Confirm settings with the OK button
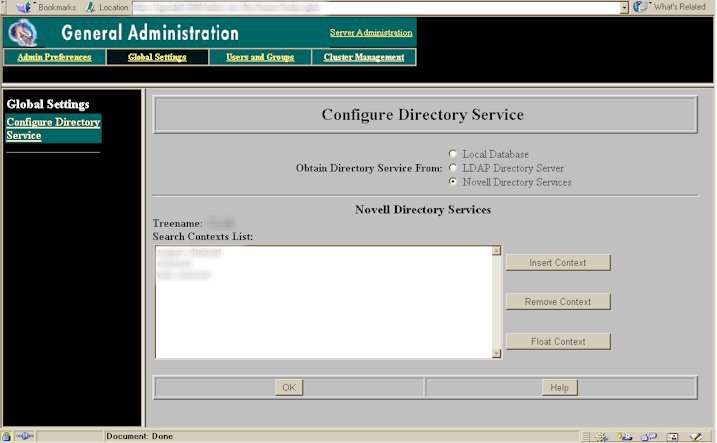Viewport: 717px width, 443px height. point(289,388)
